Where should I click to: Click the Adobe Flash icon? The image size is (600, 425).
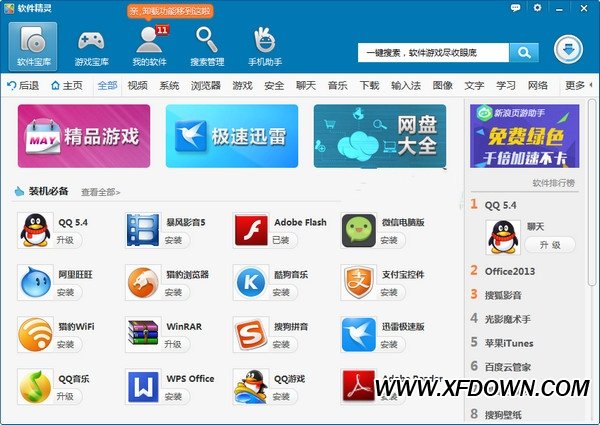(x=251, y=230)
